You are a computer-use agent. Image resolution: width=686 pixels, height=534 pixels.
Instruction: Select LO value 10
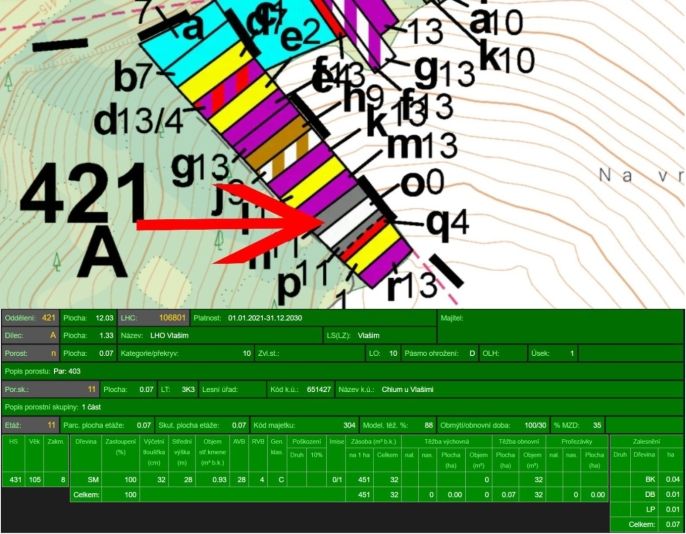point(393,353)
